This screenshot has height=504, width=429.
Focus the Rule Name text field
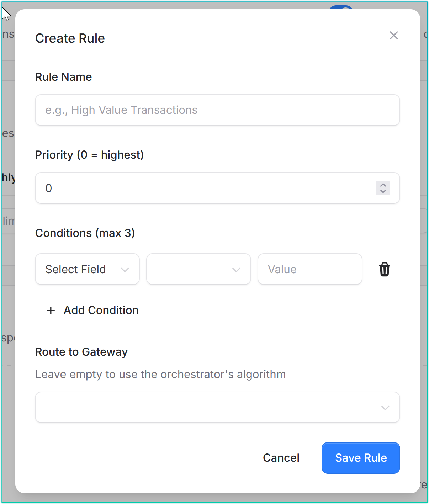pos(217,110)
